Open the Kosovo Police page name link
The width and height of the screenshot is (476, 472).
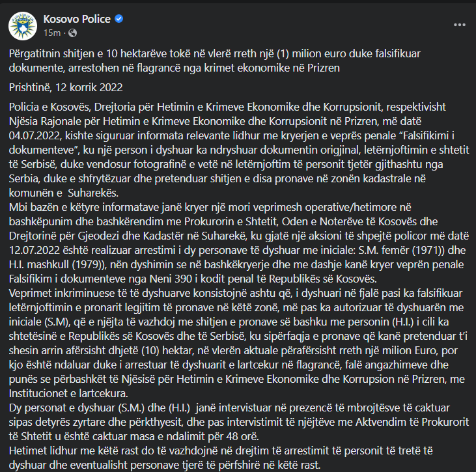[x=77, y=19]
